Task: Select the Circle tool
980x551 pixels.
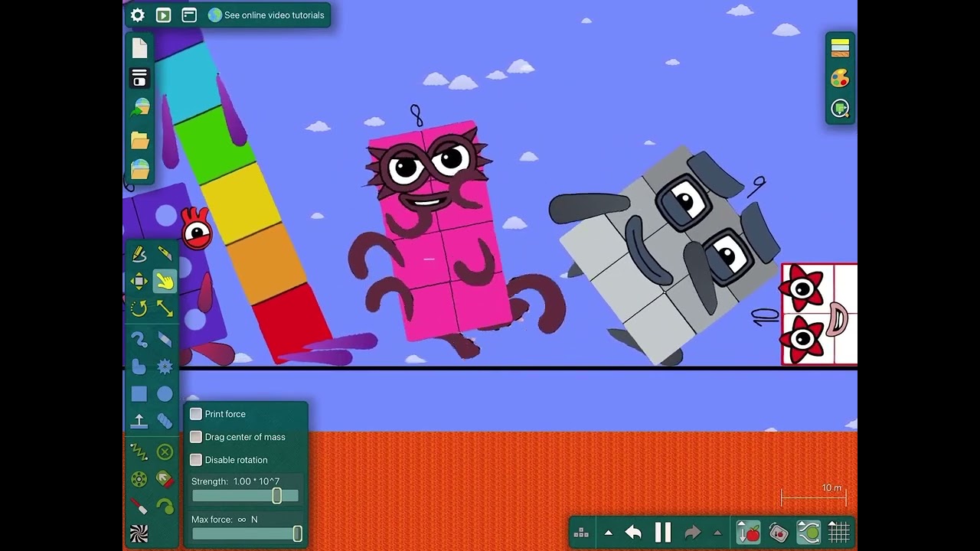Action: click(x=165, y=394)
